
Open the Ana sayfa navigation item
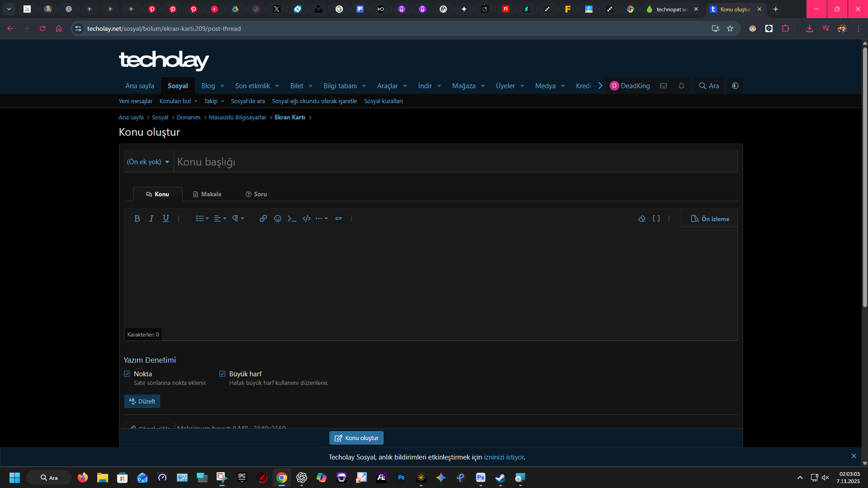point(140,86)
